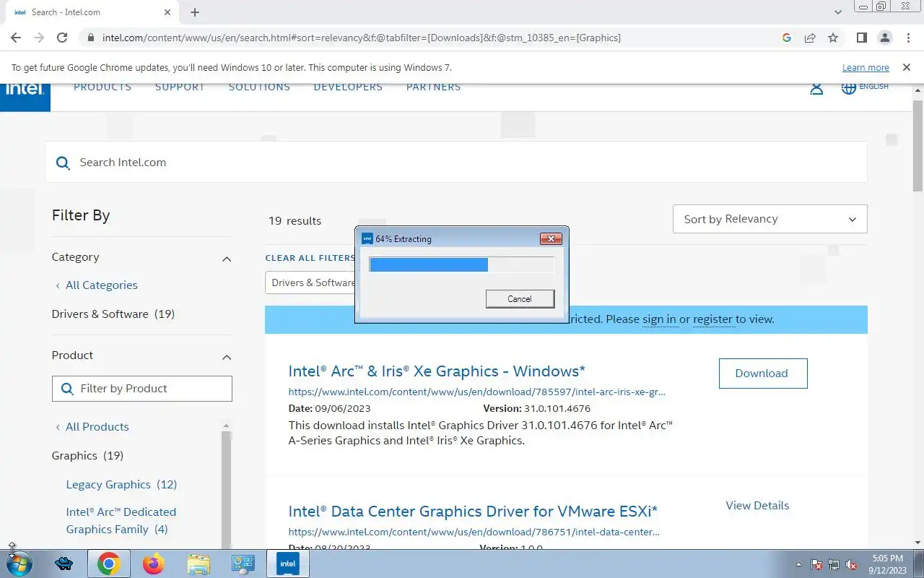Click the Filter by Product input field

point(142,389)
